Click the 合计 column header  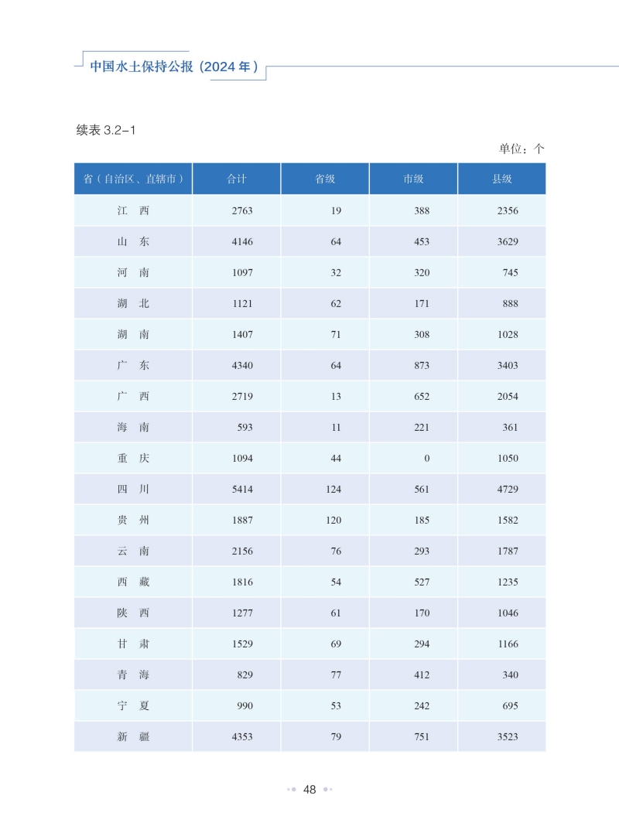tap(236, 179)
